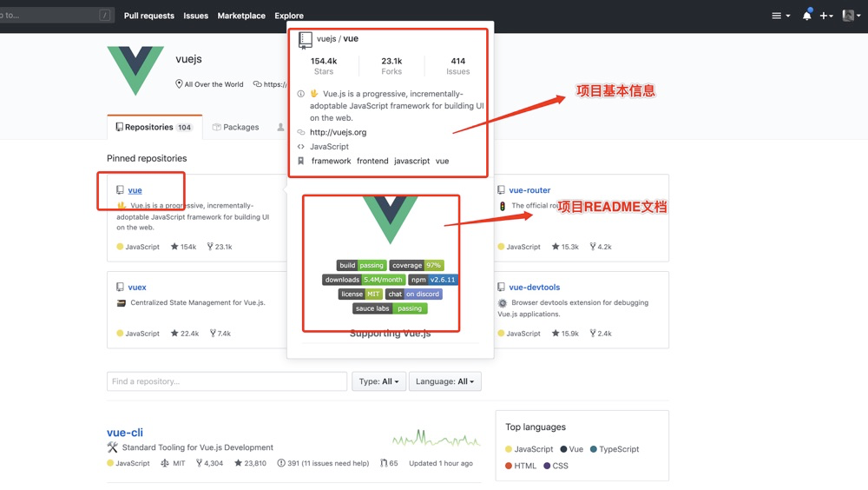Click the All Over the World location
The width and height of the screenshot is (868, 490).
coord(209,84)
